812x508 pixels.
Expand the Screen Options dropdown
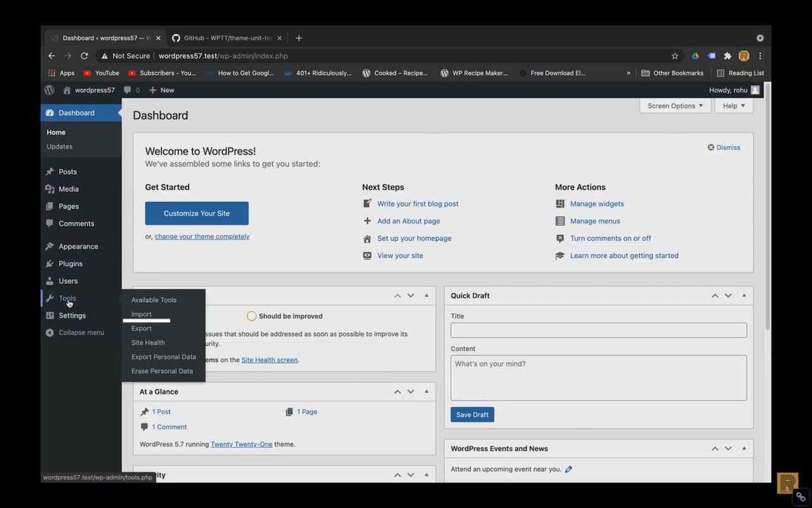point(675,106)
